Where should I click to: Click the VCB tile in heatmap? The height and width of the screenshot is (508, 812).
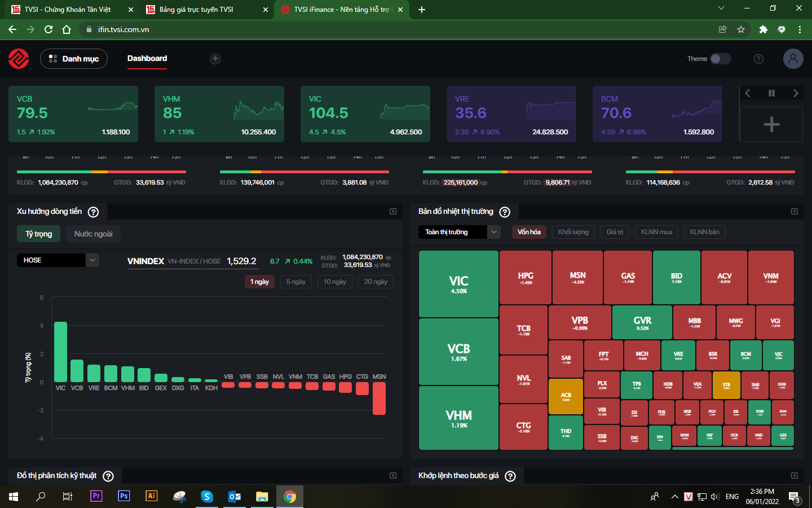tap(458, 352)
